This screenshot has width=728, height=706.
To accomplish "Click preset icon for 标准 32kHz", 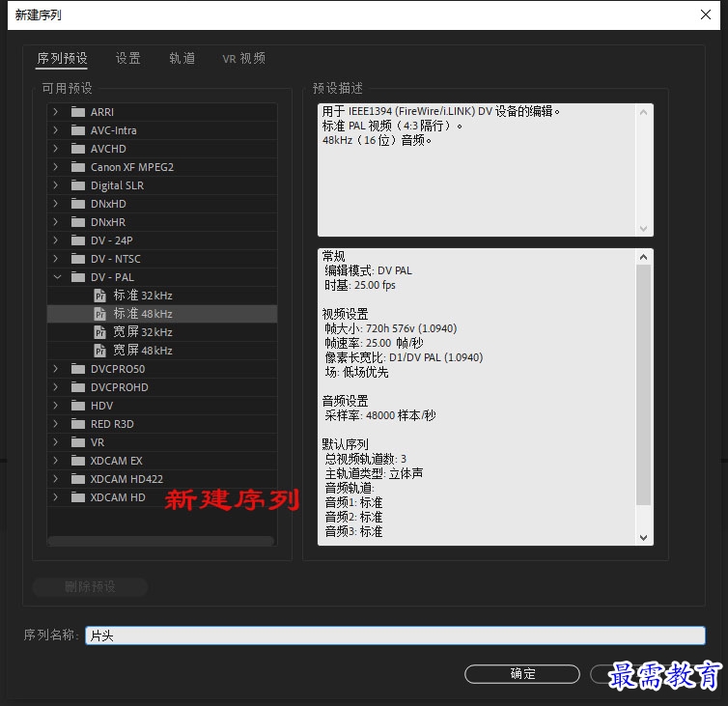I will (x=99, y=296).
